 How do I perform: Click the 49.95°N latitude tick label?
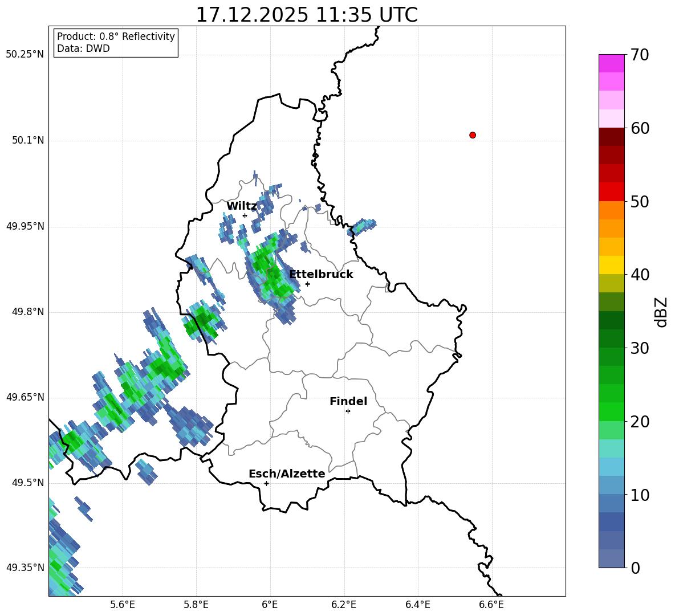pyautogui.click(x=25, y=226)
